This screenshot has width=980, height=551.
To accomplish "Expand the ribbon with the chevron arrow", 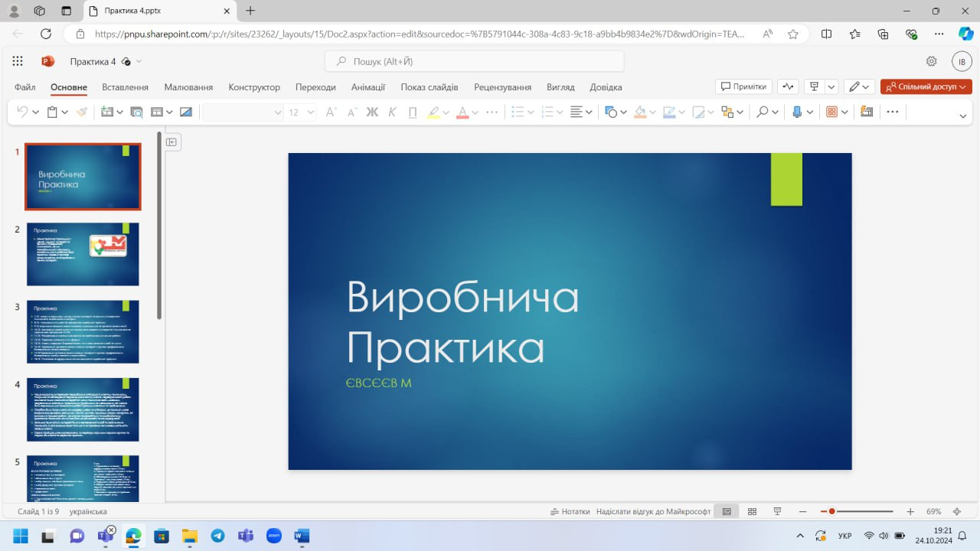I will [962, 116].
